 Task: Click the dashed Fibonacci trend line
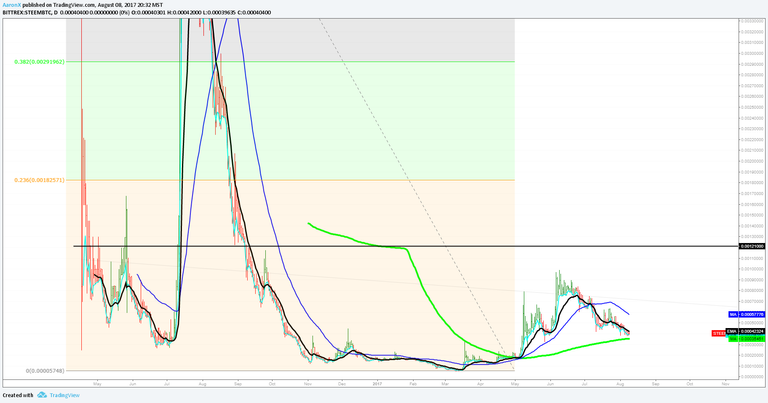click(x=416, y=193)
